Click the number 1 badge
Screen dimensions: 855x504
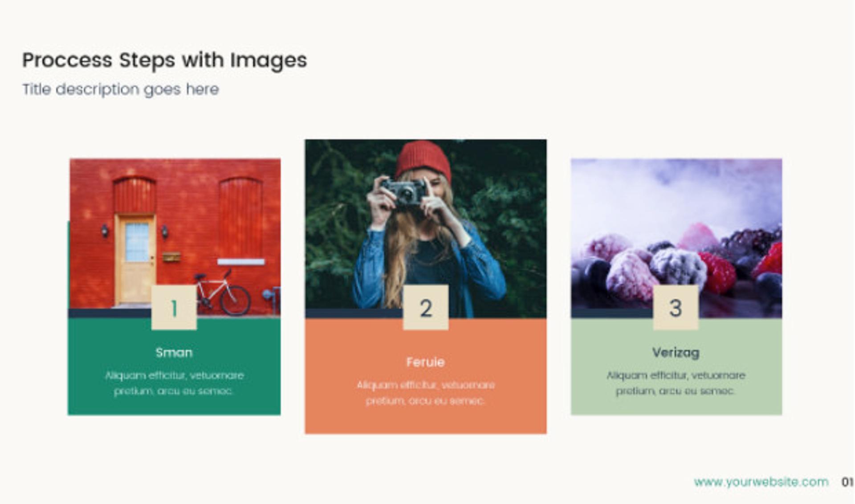coord(174,308)
